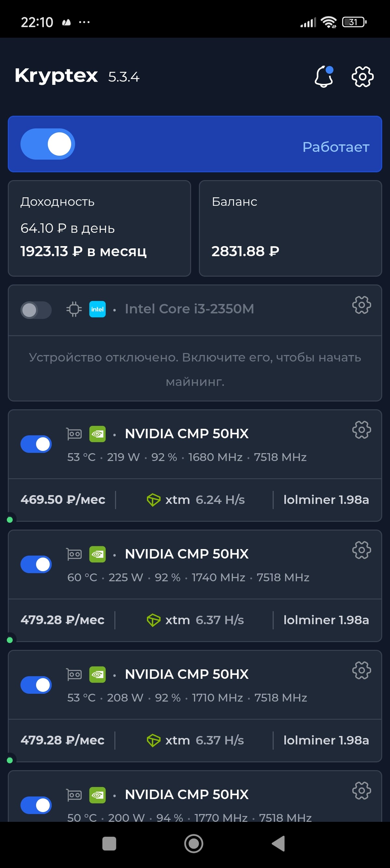Open the notifications bell
390x868 pixels.
click(324, 77)
